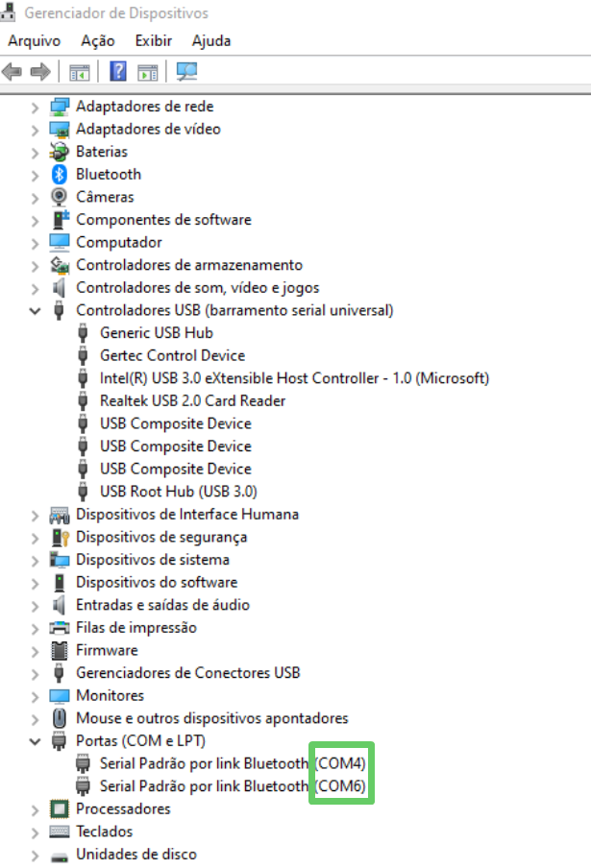
Task: Click the Back arrow toolbar icon
Action: pyautogui.click(x=12, y=71)
